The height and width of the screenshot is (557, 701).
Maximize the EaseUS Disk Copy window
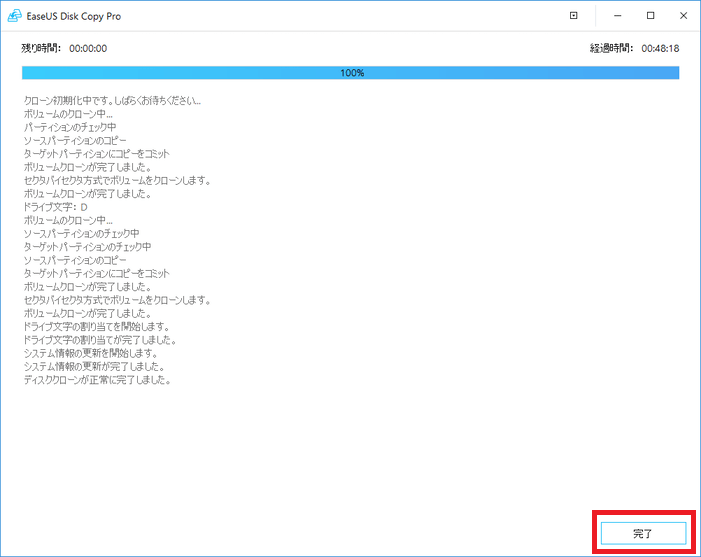click(x=650, y=16)
